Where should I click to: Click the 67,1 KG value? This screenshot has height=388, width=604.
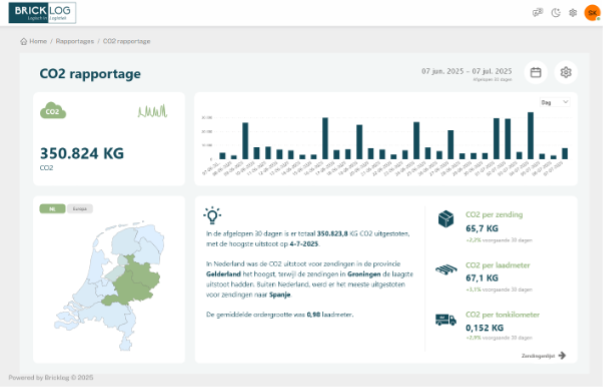coord(482,278)
